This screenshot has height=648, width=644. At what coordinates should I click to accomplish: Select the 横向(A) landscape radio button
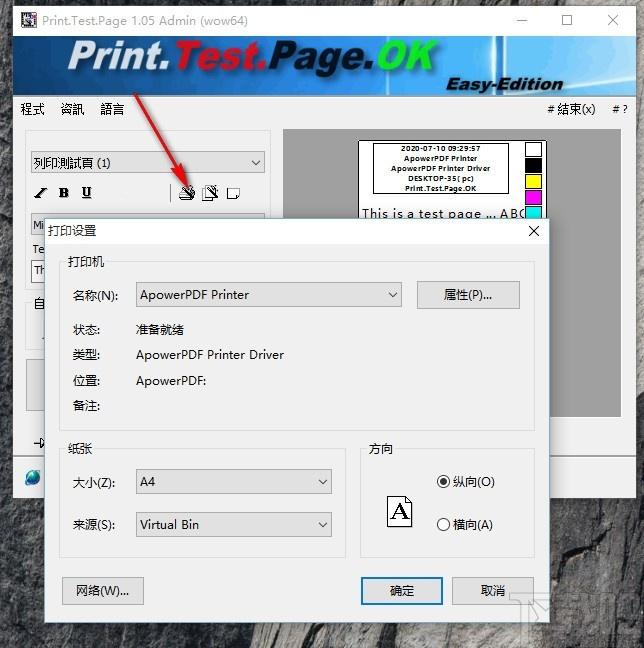pos(443,524)
